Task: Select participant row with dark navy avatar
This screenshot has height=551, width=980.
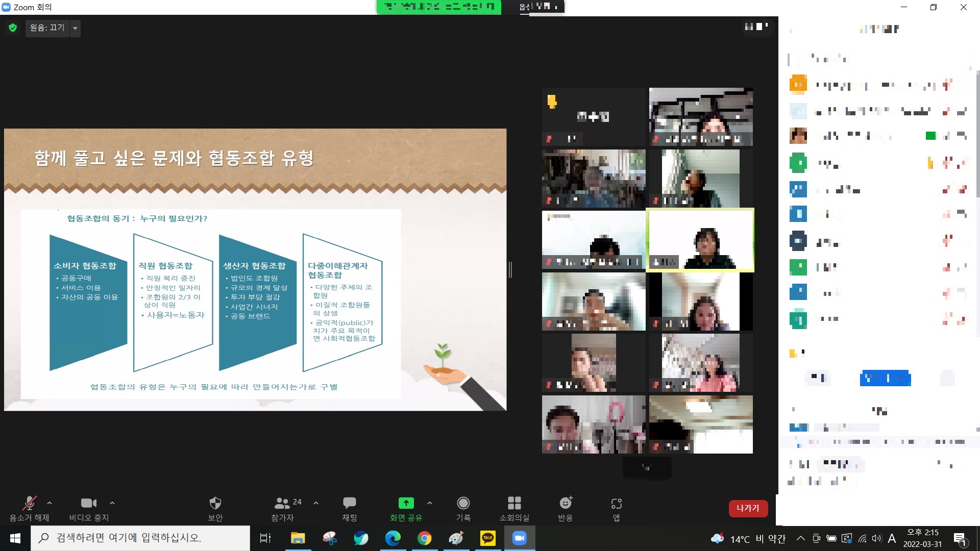Action: pos(877,241)
